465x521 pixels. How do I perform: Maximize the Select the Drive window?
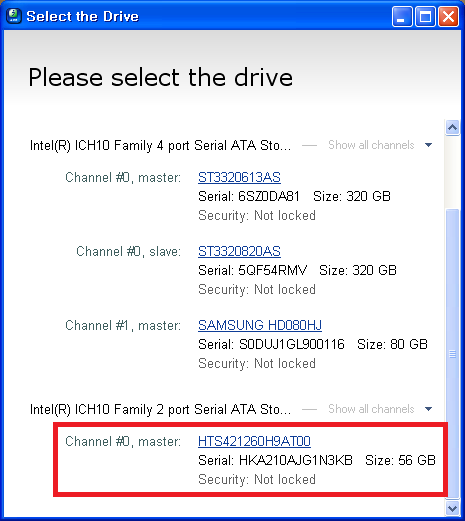tap(425, 16)
